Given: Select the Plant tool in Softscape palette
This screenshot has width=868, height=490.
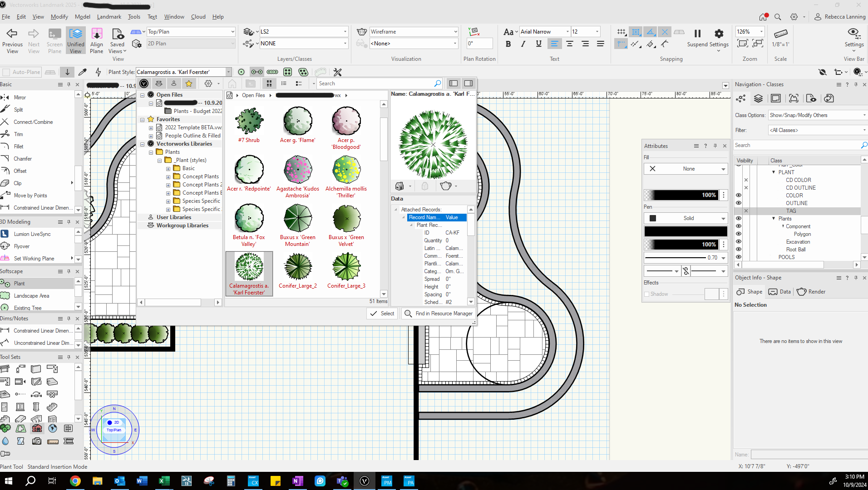Looking at the screenshot, I should 19,283.
